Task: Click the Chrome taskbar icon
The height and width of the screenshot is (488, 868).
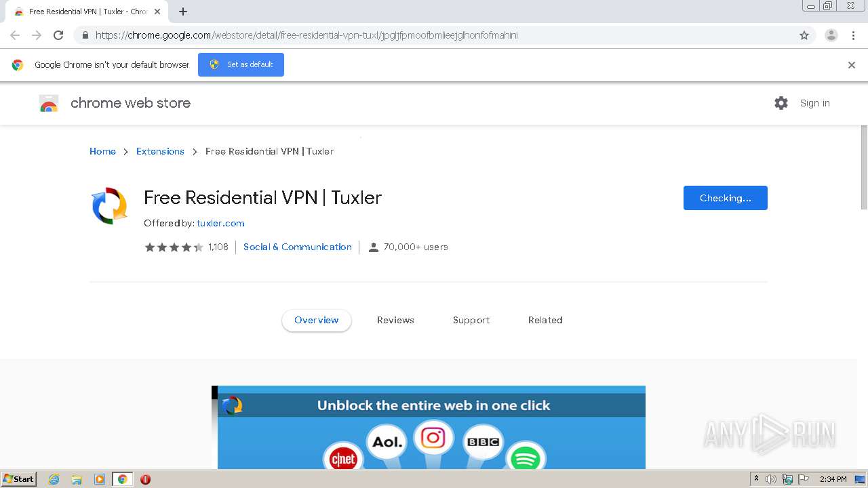Action: click(122, 479)
